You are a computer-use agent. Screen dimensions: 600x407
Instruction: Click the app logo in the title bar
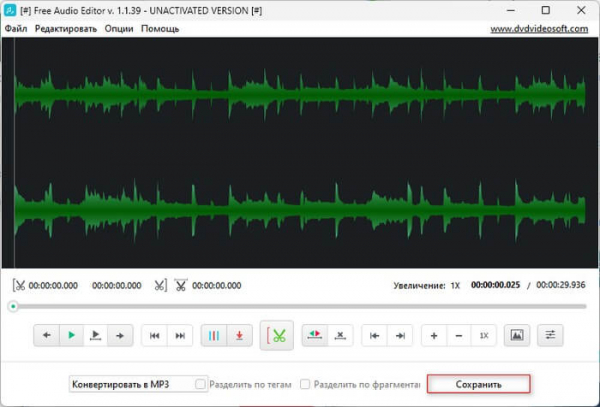10,10
